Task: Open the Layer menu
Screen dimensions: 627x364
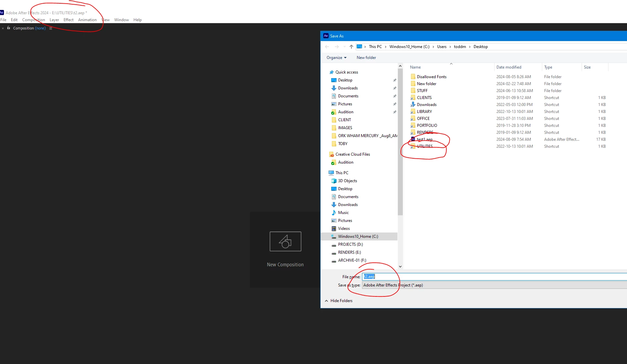Action: 54,20
